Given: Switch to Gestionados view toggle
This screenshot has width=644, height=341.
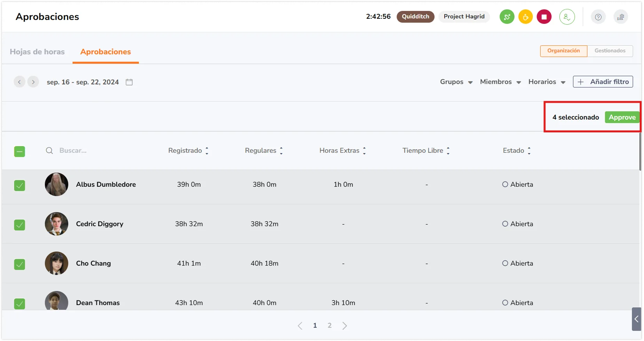Looking at the screenshot, I should [x=610, y=51].
